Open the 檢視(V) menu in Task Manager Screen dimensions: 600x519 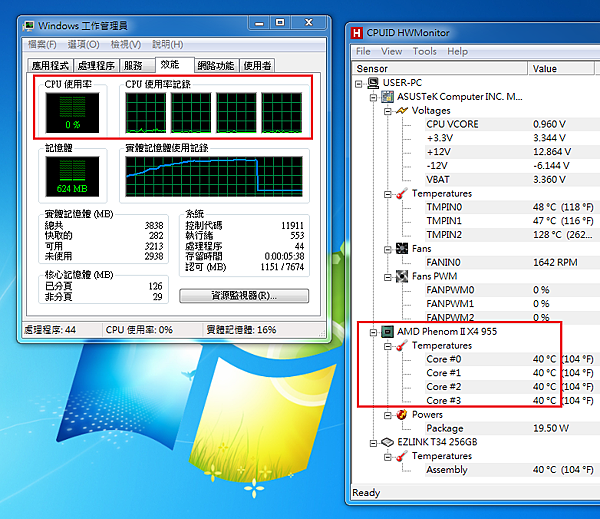126,45
